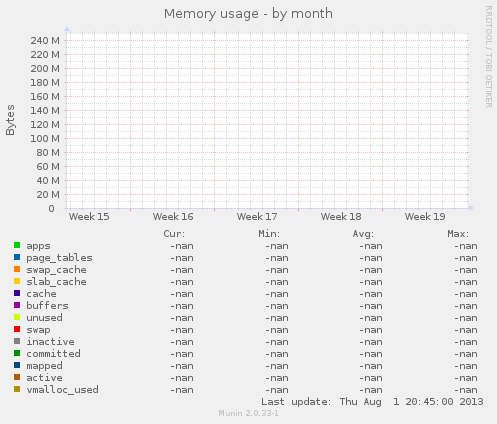
Task: Click the 'Week 17' axis label
Action: pyautogui.click(x=257, y=217)
